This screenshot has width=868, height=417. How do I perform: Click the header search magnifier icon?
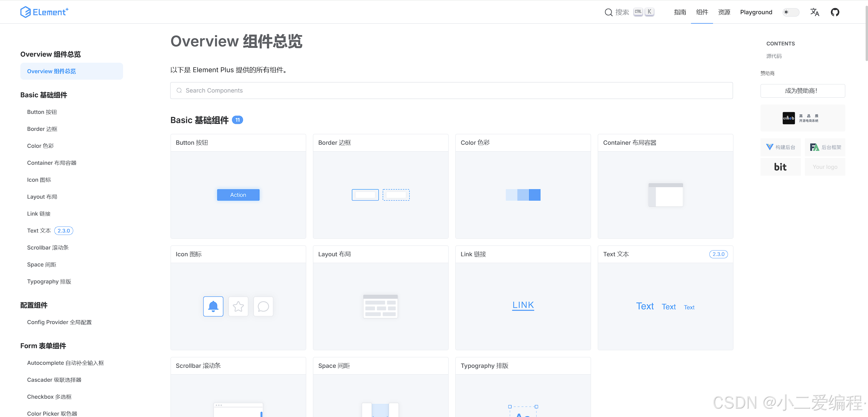coord(608,12)
